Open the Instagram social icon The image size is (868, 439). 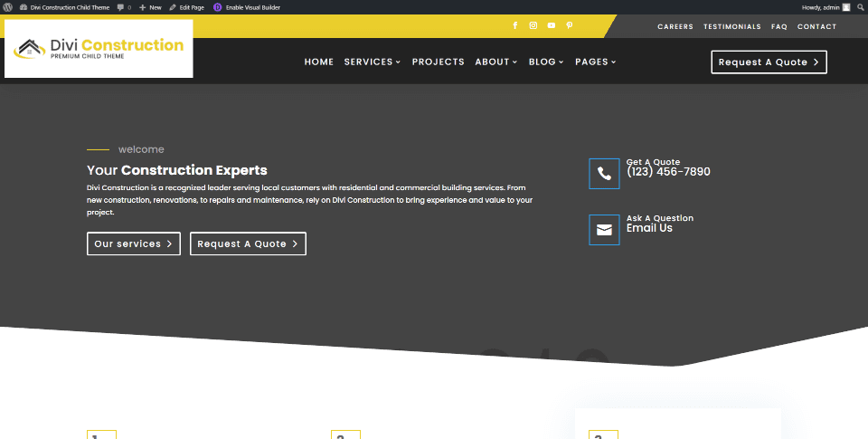(533, 26)
